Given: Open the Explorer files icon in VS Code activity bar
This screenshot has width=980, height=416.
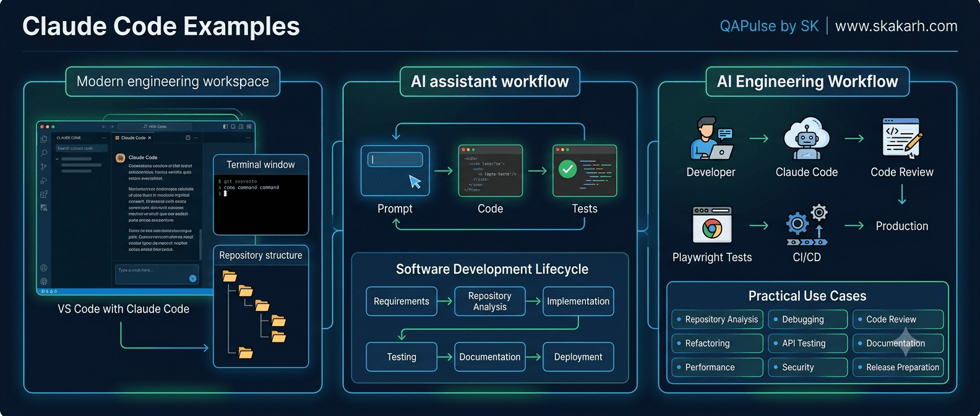Looking at the screenshot, I should 44,139.
